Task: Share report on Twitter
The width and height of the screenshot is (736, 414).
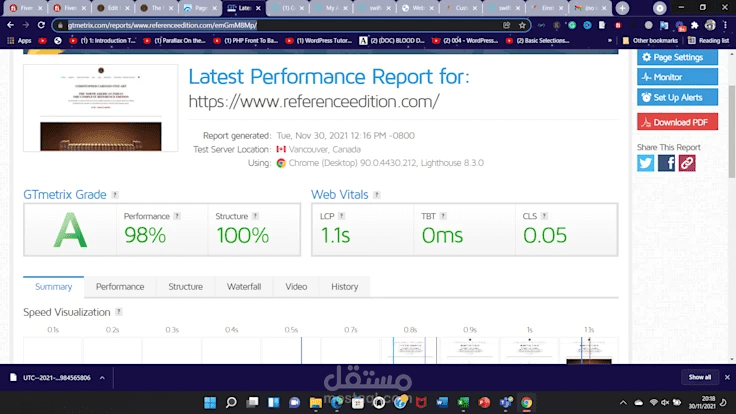Action: point(645,163)
